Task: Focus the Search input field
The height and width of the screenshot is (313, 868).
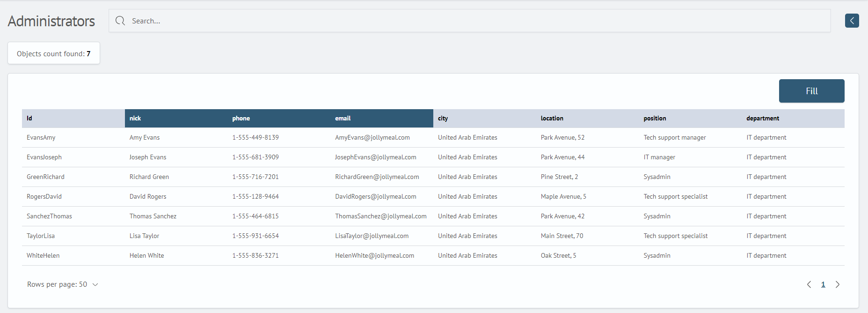Action: [470, 21]
